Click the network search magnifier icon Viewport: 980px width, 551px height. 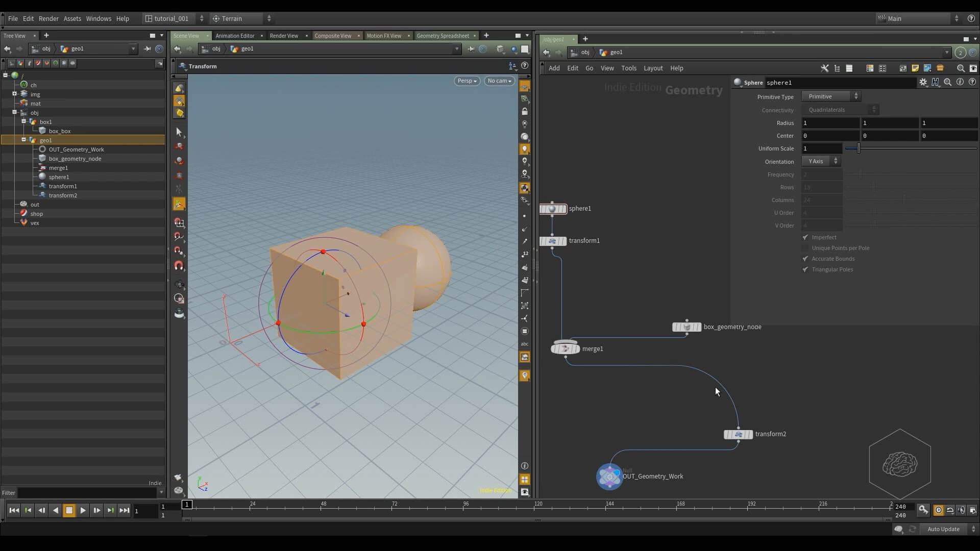click(x=960, y=68)
